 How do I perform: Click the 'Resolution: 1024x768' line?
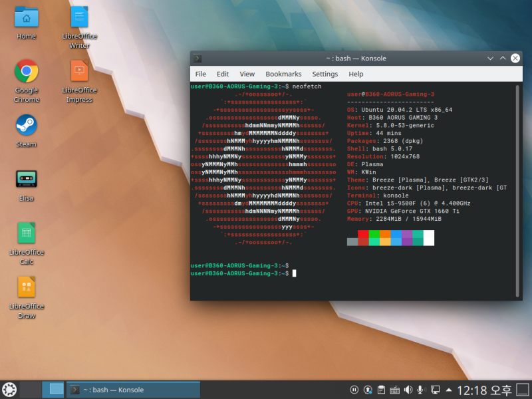[x=383, y=156]
